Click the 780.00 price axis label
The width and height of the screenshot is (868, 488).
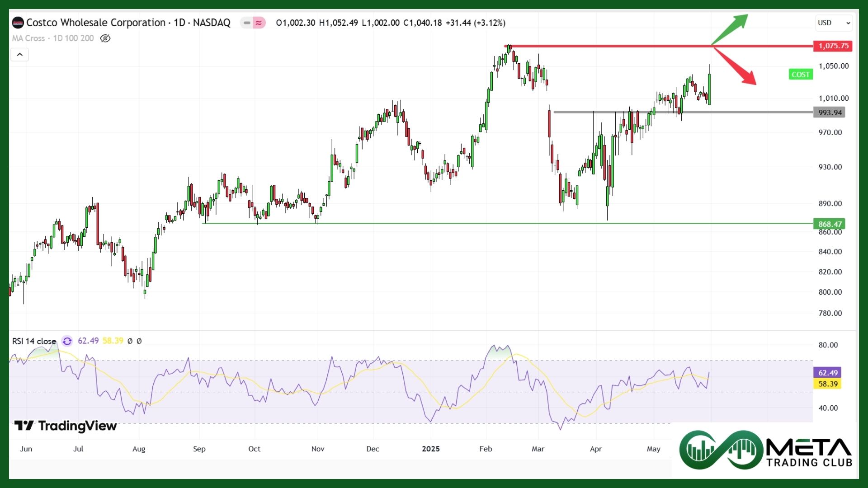pos(830,313)
